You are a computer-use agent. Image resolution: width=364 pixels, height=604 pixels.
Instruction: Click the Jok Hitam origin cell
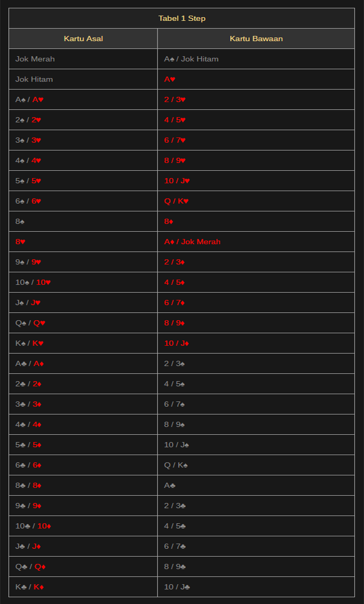pyautogui.click(x=83, y=79)
